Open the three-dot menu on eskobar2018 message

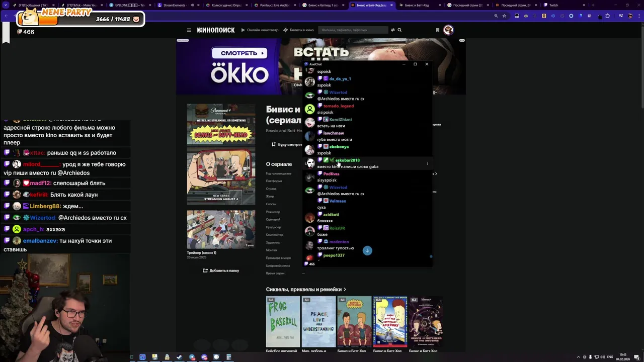(x=428, y=163)
